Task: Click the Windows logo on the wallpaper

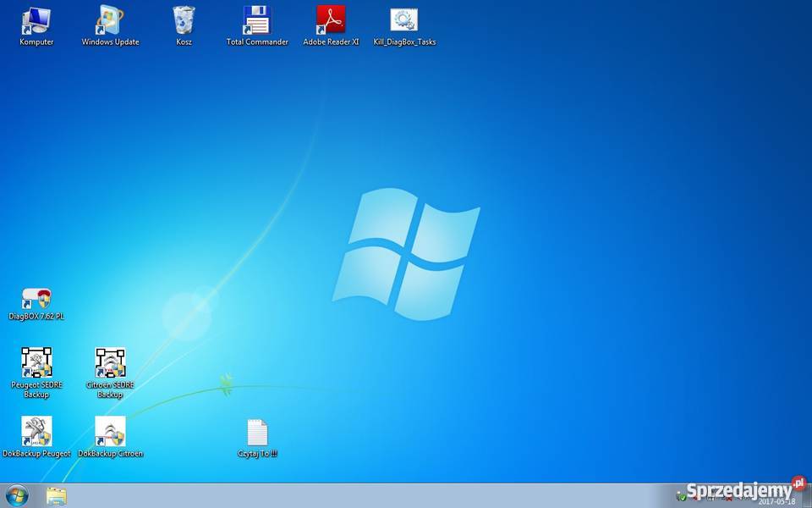Action: 406,254
